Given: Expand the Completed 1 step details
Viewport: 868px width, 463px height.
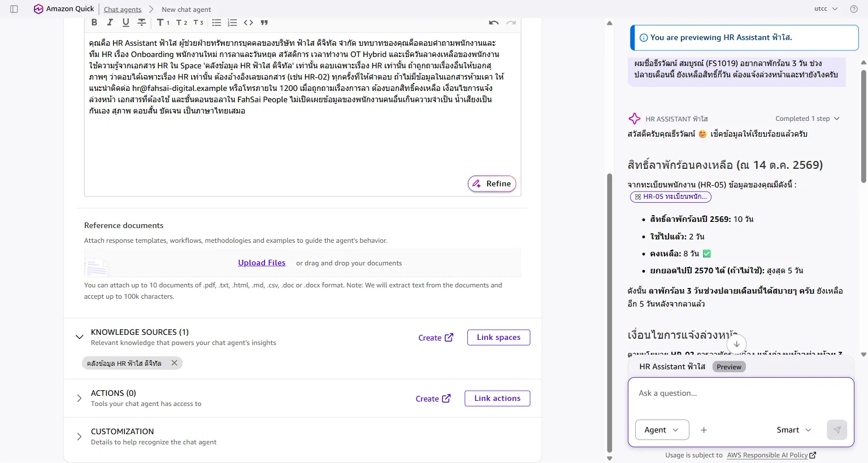Looking at the screenshot, I should pyautogui.click(x=808, y=119).
